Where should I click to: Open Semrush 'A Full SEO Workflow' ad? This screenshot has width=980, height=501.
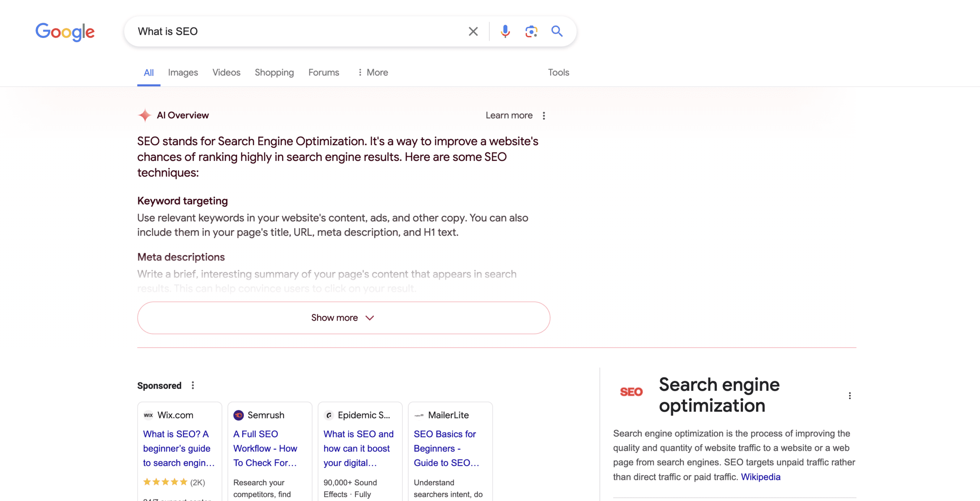pos(265,449)
